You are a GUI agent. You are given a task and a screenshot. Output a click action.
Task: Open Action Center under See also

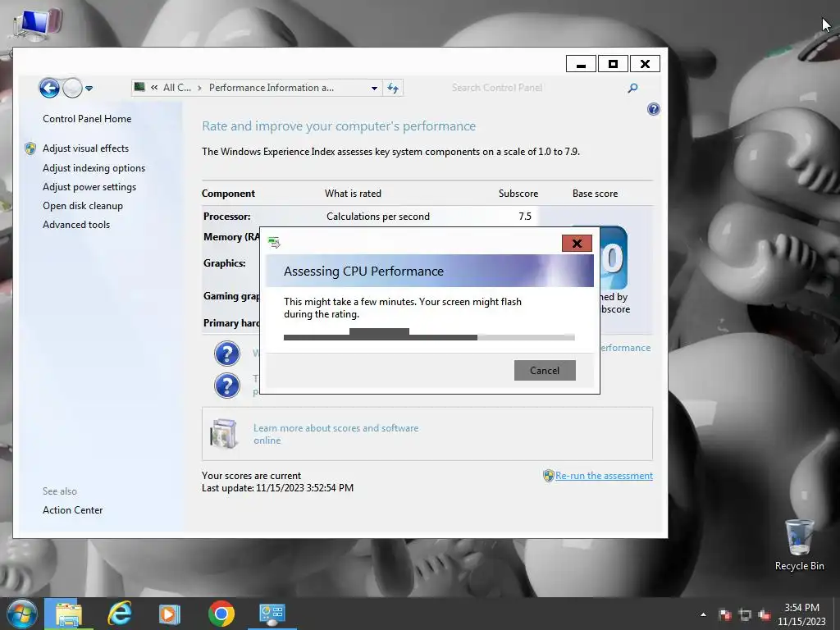pyautogui.click(x=72, y=510)
